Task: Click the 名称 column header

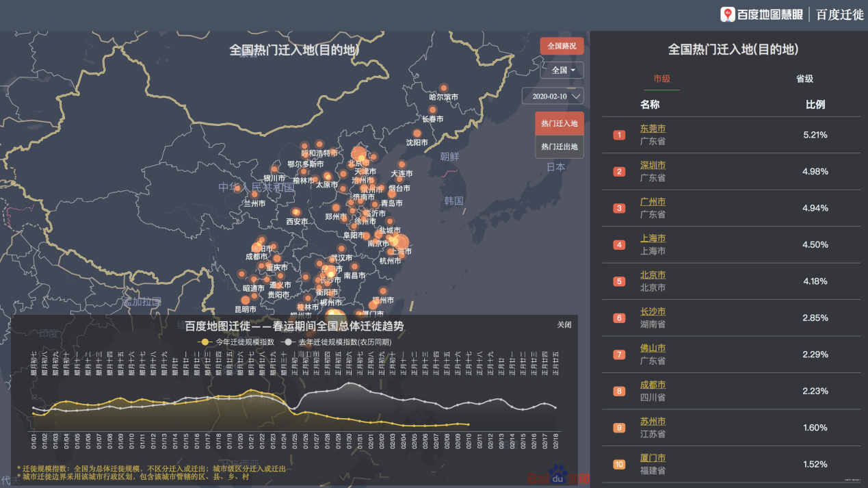Action: tap(650, 105)
